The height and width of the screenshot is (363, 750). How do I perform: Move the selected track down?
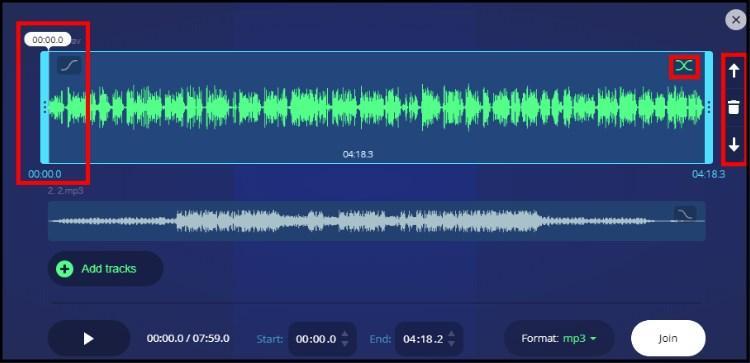click(733, 144)
